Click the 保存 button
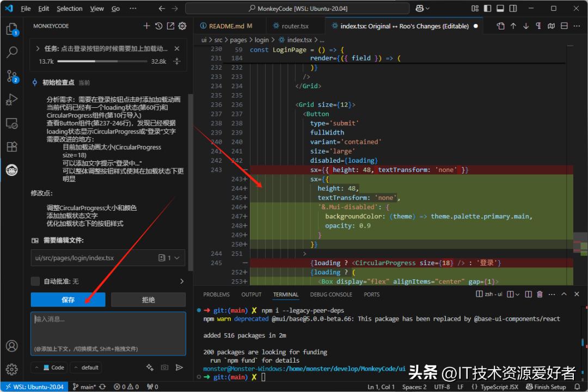588x392 pixels. click(68, 299)
